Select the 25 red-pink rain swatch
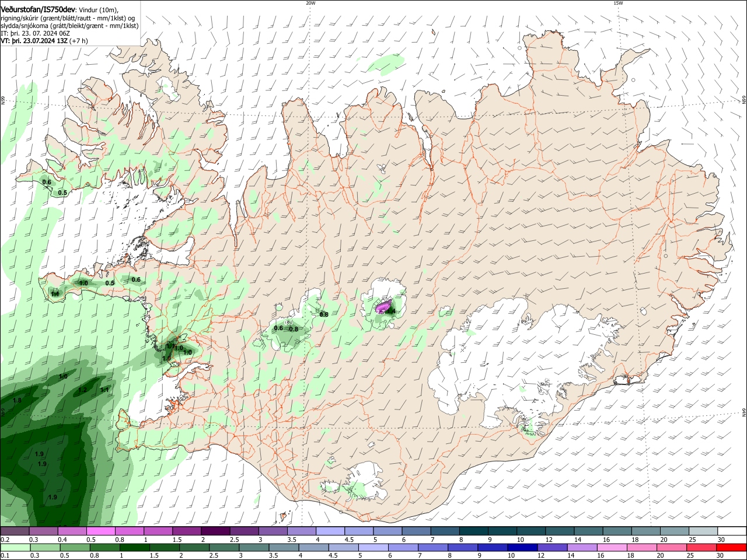Screen dimensions: 747x560 pos(701,548)
